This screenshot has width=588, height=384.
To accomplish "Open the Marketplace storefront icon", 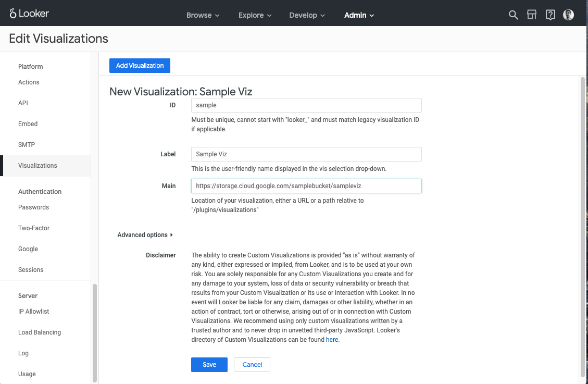I will [x=532, y=15].
